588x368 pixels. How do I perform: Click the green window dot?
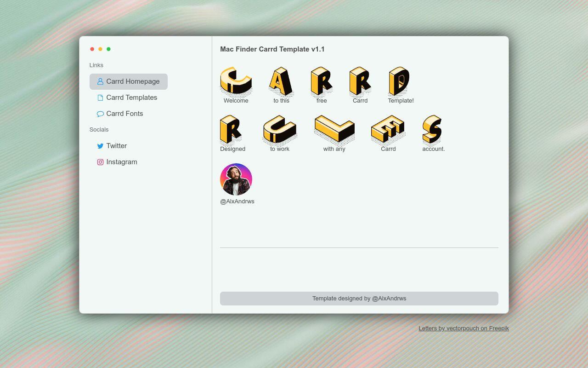pos(108,49)
